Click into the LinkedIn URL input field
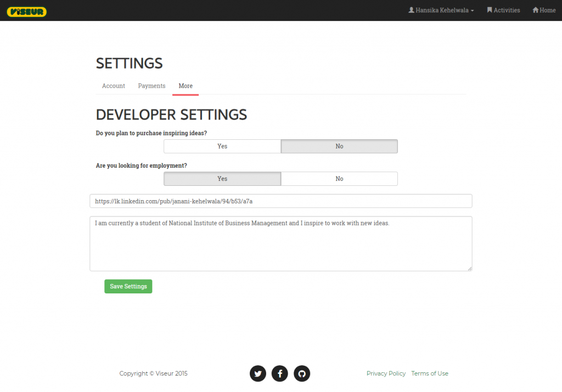This screenshot has width=562, height=392. pos(280,201)
